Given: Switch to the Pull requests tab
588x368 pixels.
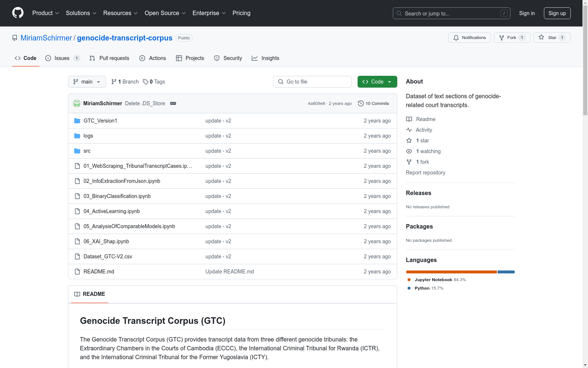Looking at the screenshot, I should (x=110, y=58).
